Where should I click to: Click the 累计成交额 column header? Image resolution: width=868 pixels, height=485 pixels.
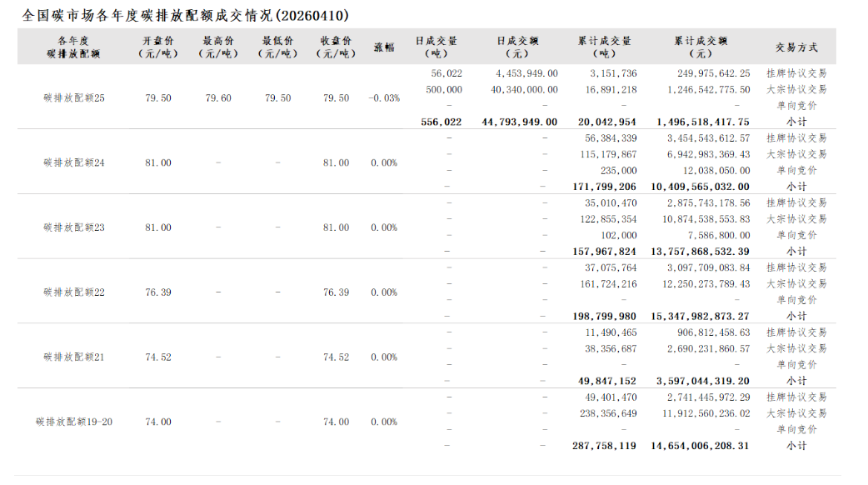[701, 47]
